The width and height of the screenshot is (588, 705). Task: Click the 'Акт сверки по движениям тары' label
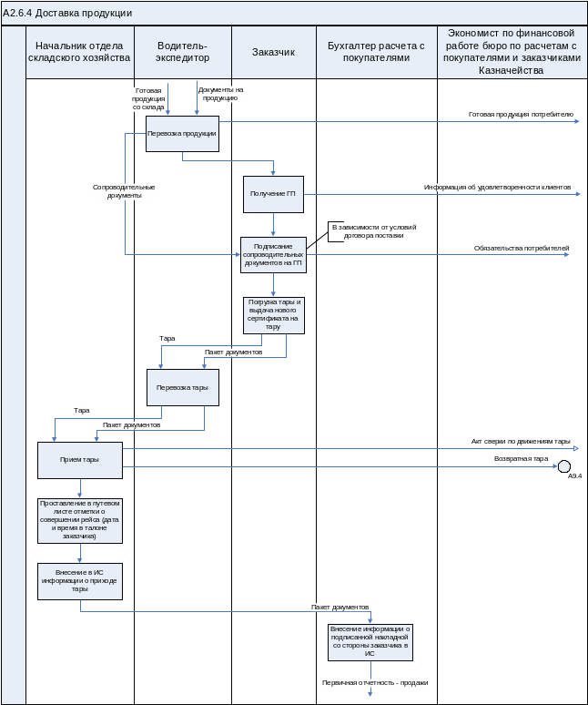click(521, 442)
